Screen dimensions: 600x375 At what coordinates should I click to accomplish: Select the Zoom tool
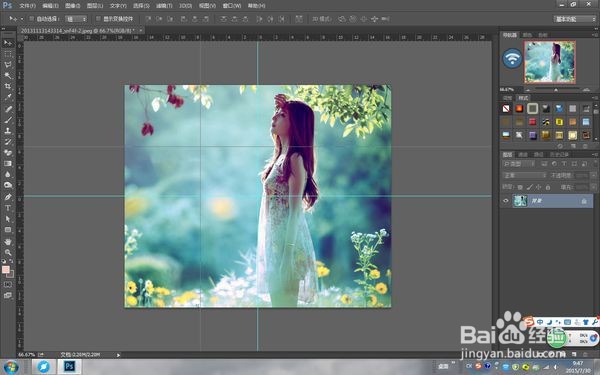[x=8, y=253]
